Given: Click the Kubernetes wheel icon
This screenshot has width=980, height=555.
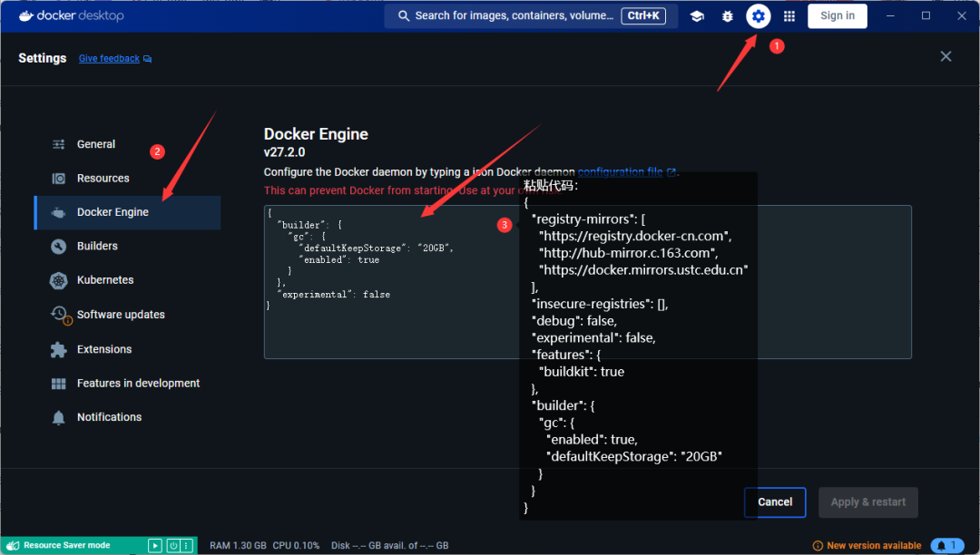Looking at the screenshot, I should [x=59, y=281].
